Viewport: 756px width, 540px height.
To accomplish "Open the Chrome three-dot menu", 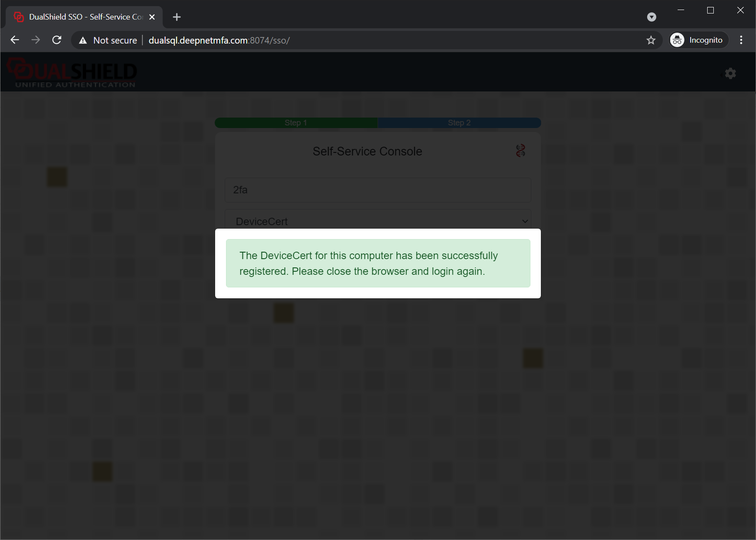I will coord(741,40).
